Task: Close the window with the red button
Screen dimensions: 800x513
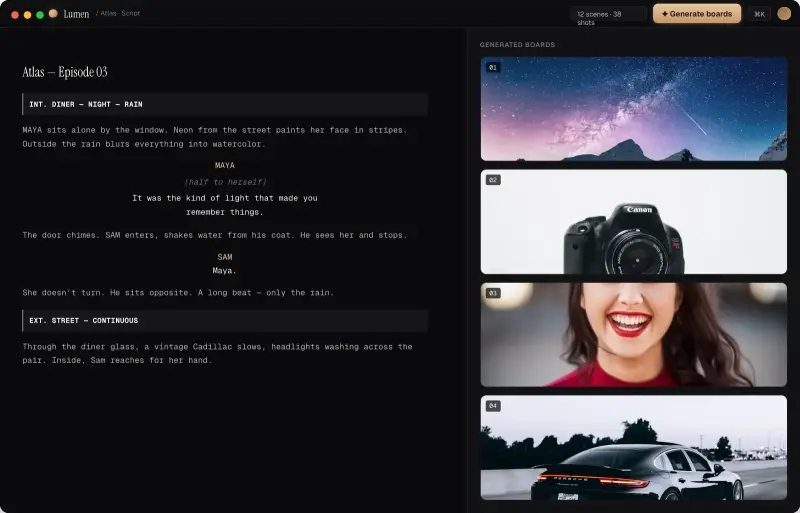Action: point(15,15)
